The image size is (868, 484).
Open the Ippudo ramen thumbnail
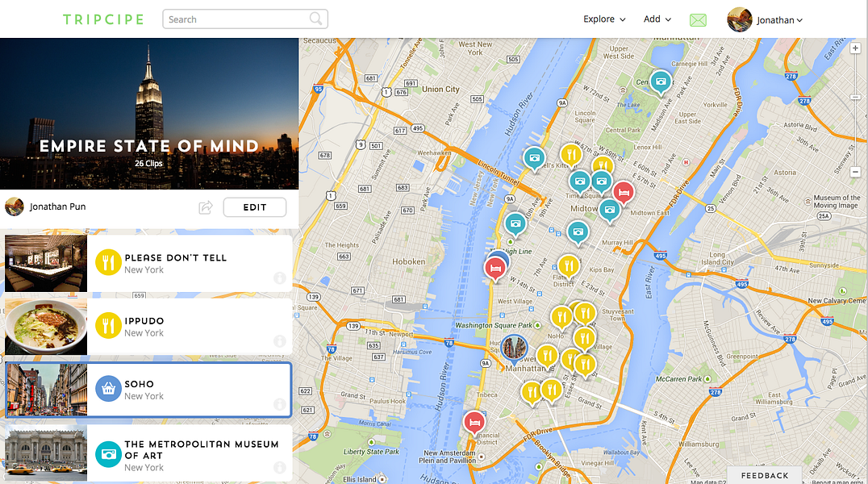pos(46,327)
